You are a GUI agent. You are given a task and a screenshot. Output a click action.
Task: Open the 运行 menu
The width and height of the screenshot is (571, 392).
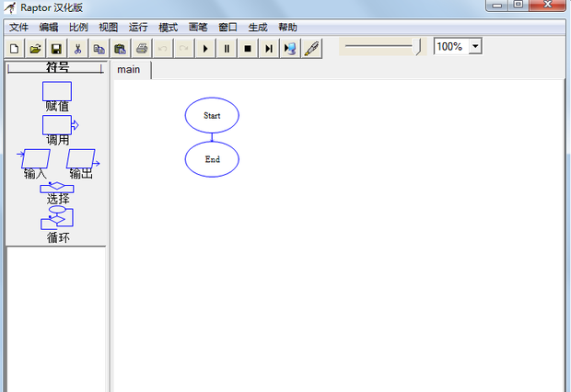138,28
